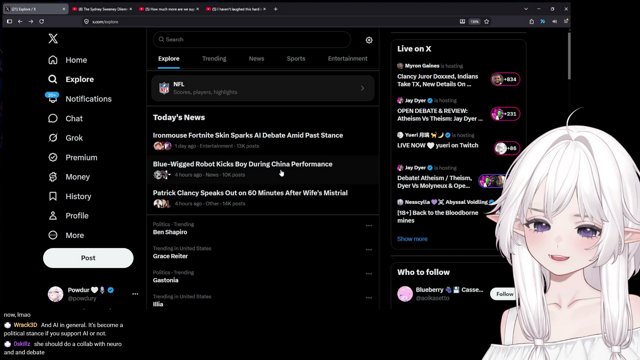
Task: Open Money icon in the sidebar
Action: [53, 177]
